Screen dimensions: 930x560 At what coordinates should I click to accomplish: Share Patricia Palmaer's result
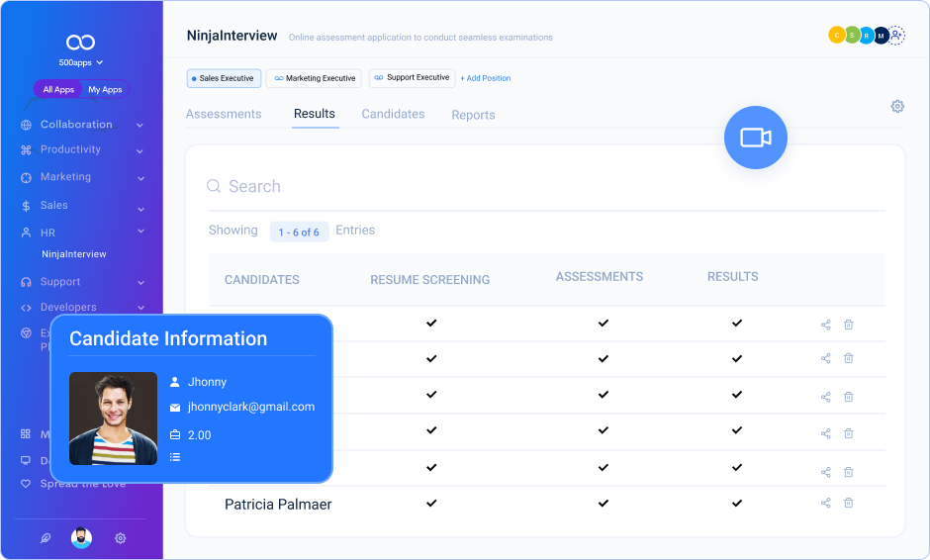pyautogui.click(x=825, y=503)
